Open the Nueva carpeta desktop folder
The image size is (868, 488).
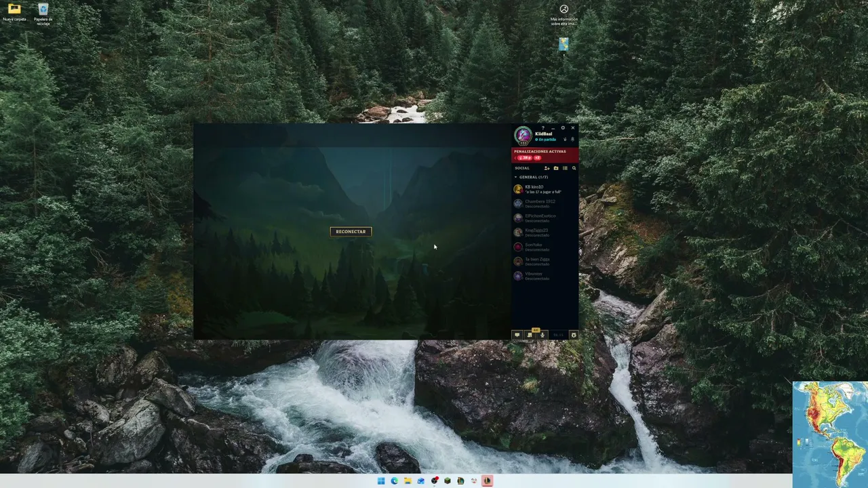14,12
